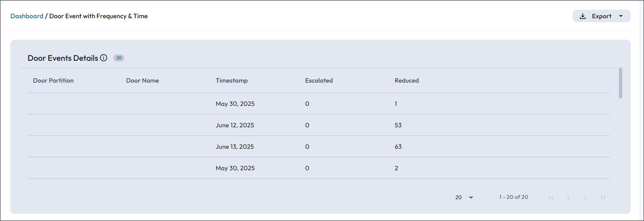Click the Export download icon

click(583, 16)
